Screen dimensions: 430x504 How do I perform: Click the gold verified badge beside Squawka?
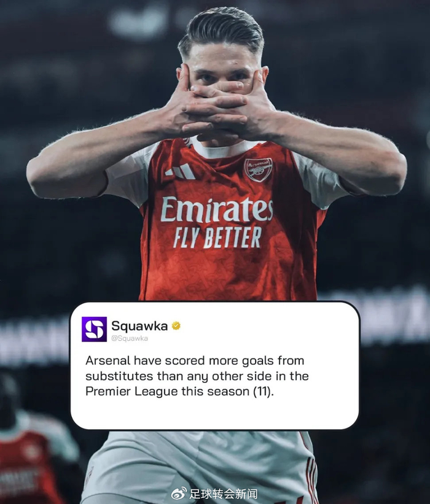coord(176,326)
